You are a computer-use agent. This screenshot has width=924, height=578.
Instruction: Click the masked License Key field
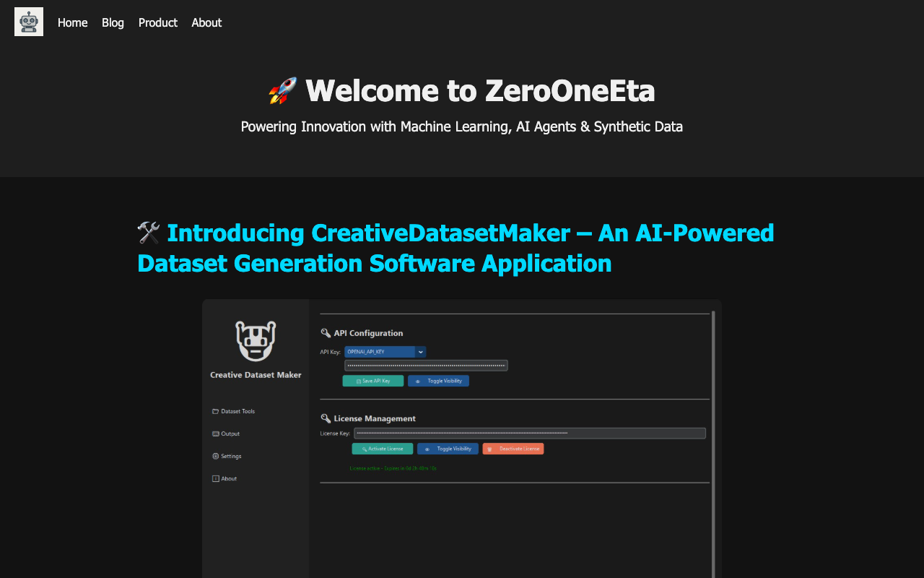tap(530, 433)
